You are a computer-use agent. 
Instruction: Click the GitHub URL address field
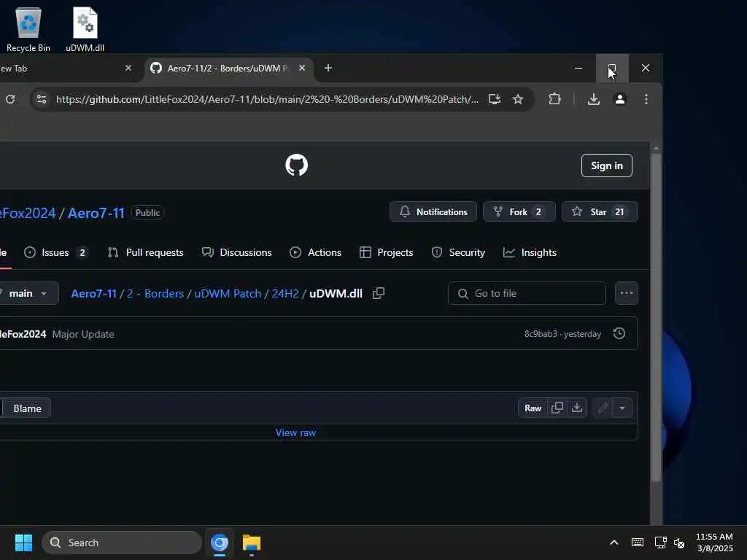tap(267, 99)
